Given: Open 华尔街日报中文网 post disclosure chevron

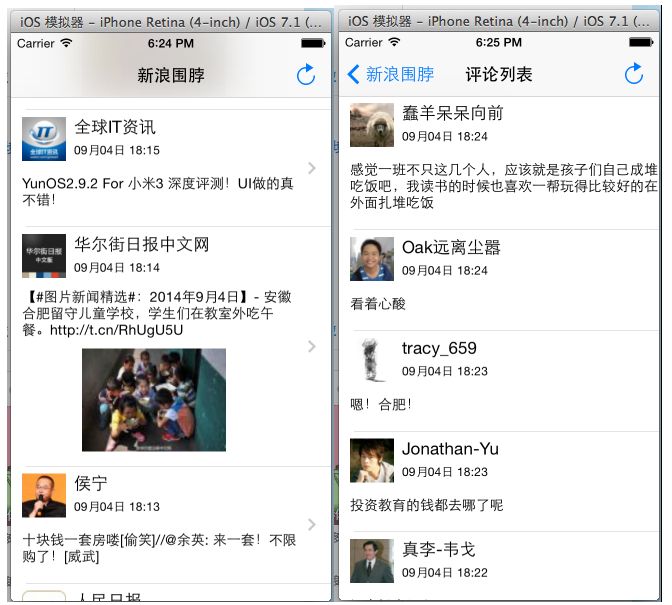Looking at the screenshot, I should pyautogui.click(x=312, y=346).
